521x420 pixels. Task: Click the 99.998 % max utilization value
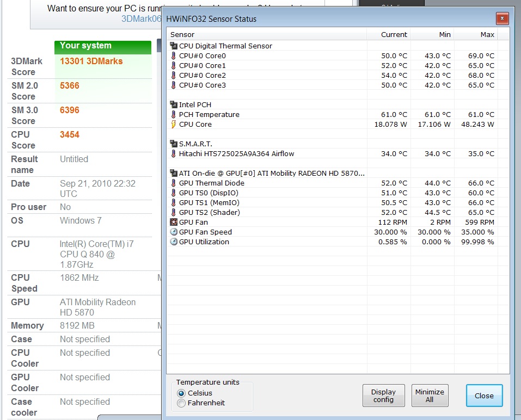coord(477,242)
